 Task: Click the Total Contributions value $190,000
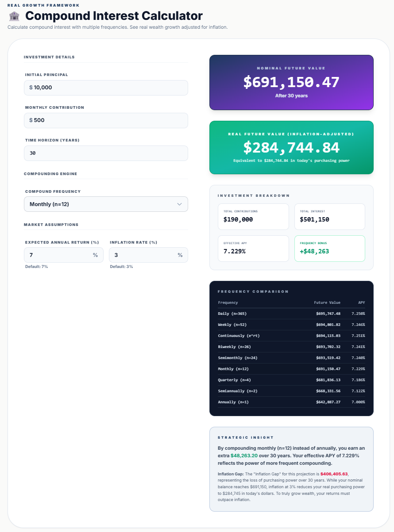(238, 219)
